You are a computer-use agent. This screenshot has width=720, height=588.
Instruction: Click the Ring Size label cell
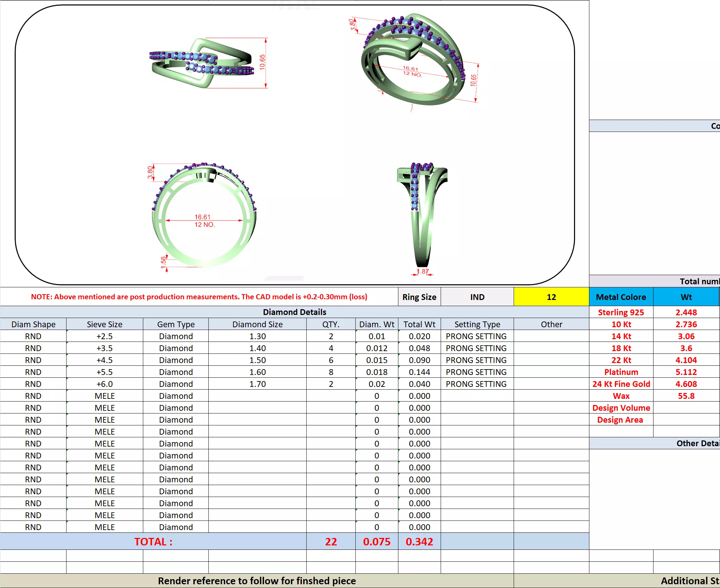(419, 297)
